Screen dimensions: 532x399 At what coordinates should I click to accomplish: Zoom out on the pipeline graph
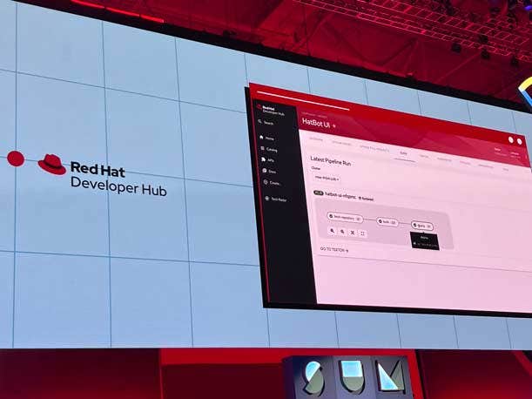[x=342, y=233]
